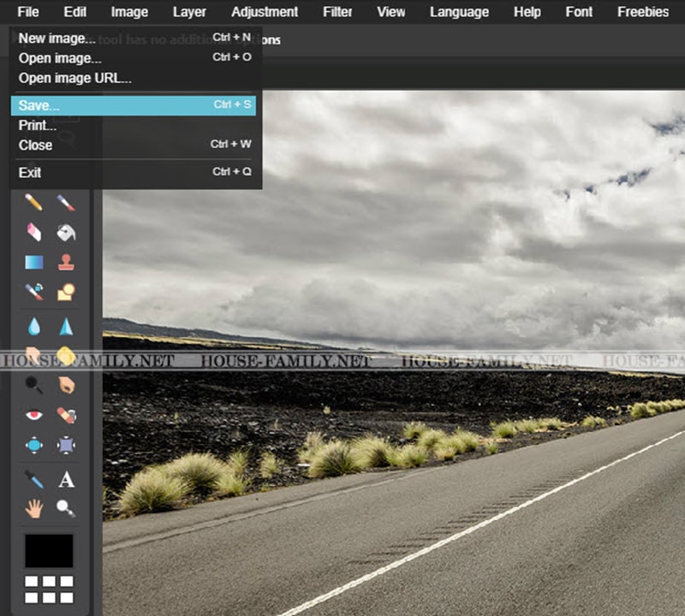Open the Font menu
This screenshot has width=685, height=616.
point(579,12)
